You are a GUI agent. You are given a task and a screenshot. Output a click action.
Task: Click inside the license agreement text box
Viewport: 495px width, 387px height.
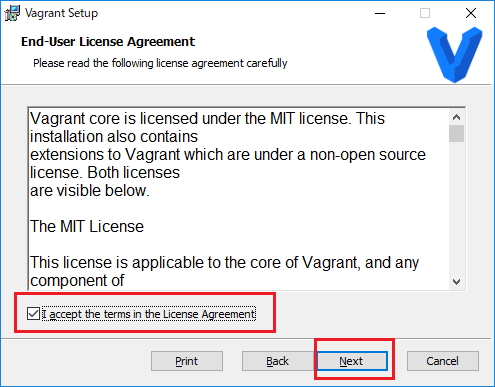click(238, 199)
